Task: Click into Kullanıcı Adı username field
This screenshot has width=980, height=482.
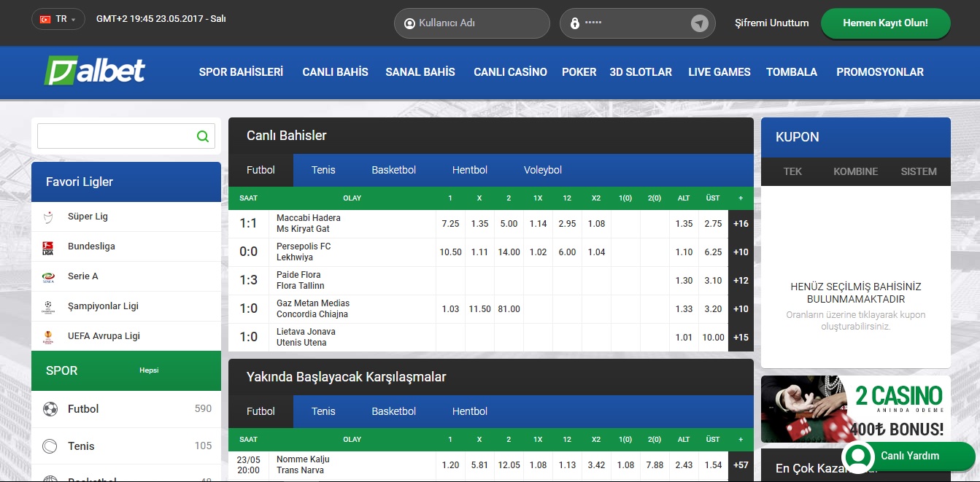Action: pos(472,23)
